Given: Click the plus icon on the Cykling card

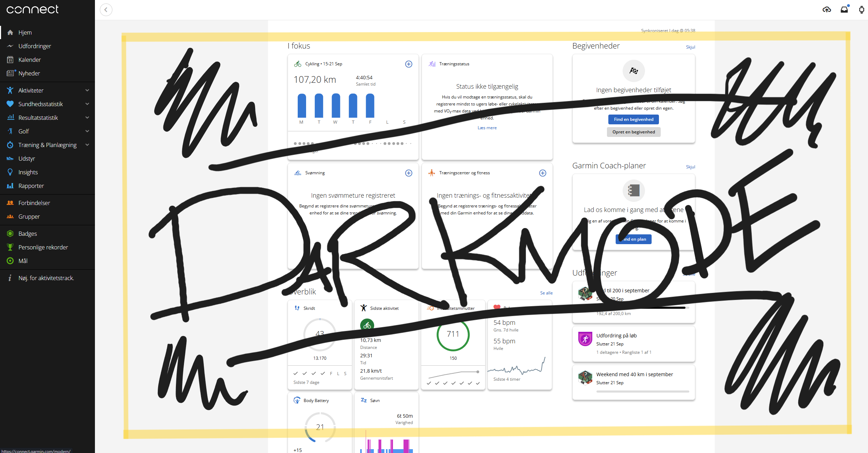Looking at the screenshot, I should point(409,64).
